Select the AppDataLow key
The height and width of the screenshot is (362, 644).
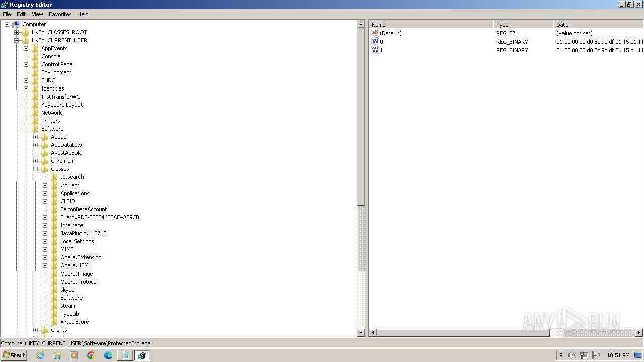66,145
